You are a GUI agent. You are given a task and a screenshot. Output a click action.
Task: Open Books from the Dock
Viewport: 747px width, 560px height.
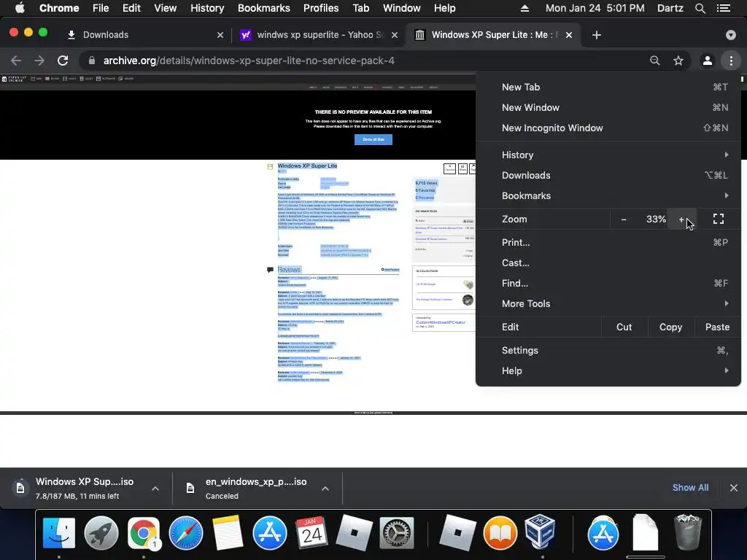click(500, 533)
